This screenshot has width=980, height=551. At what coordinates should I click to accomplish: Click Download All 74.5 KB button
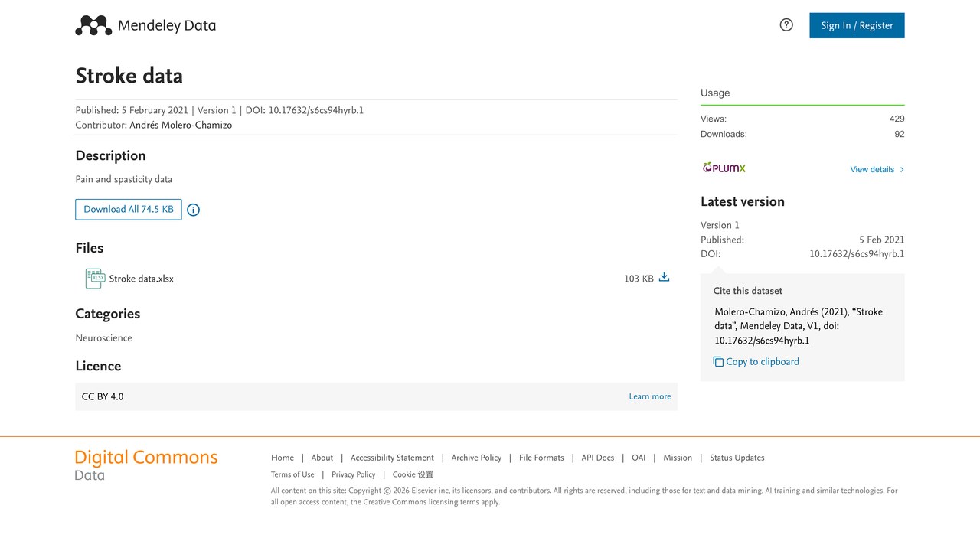129,209
